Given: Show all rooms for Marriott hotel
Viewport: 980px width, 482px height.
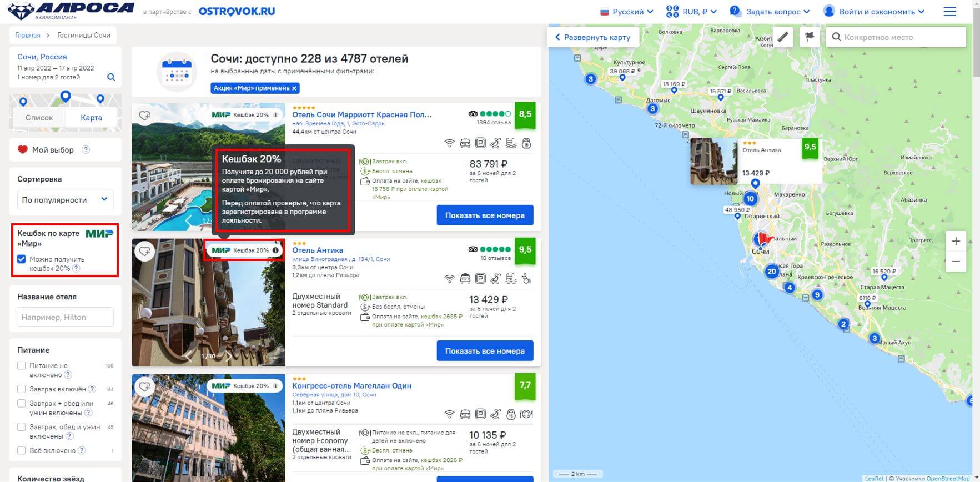Looking at the screenshot, I should pos(485,215).
